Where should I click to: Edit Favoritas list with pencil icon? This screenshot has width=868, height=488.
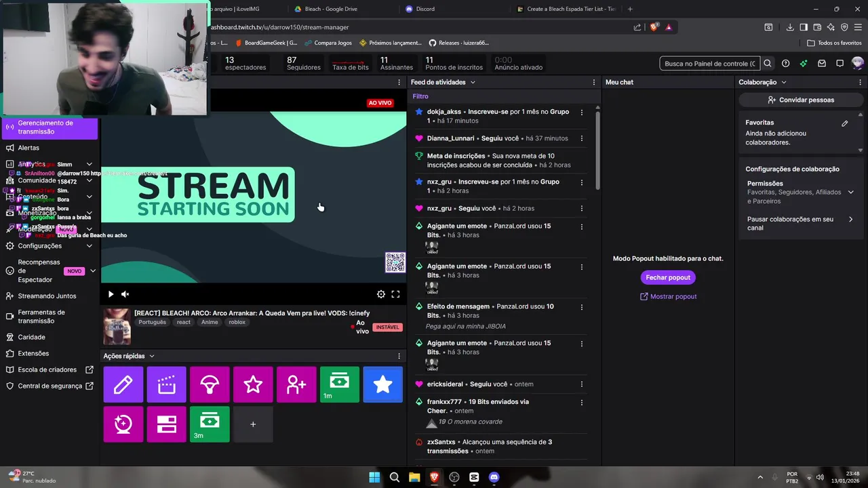pyautogui.click(x=845, y=123)
